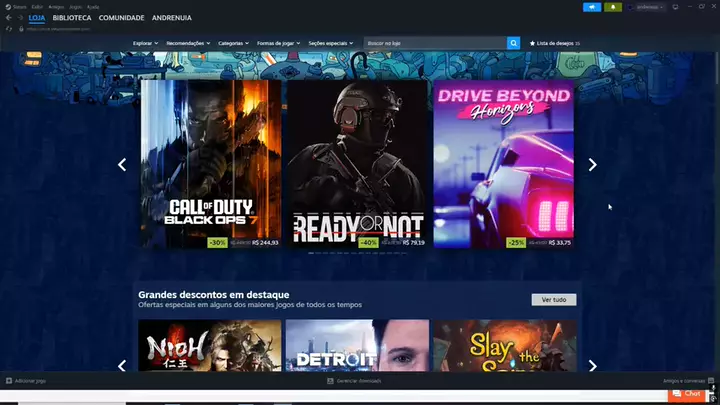Viewport: 720px width, 405px height.
Task: Click the search magnifier button
Action: [x=514, y=43]
